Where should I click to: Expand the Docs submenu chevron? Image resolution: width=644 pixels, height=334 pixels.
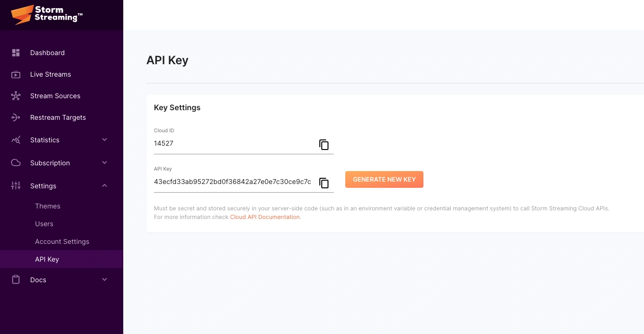pos(105,280)
